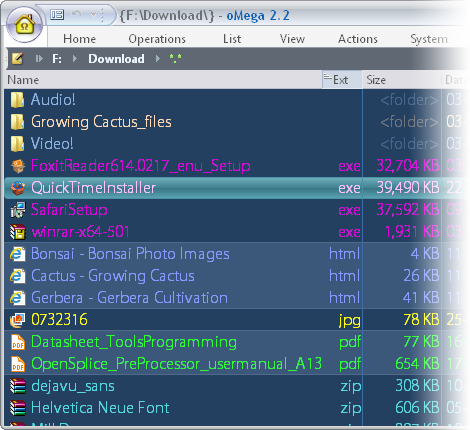Click the dejavu_sans zip archive icon

18,386
